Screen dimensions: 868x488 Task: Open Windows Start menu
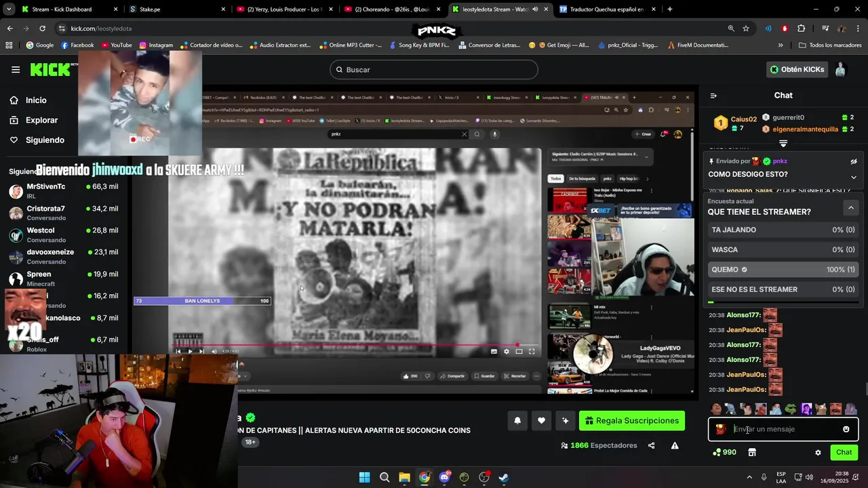[365, 477]
